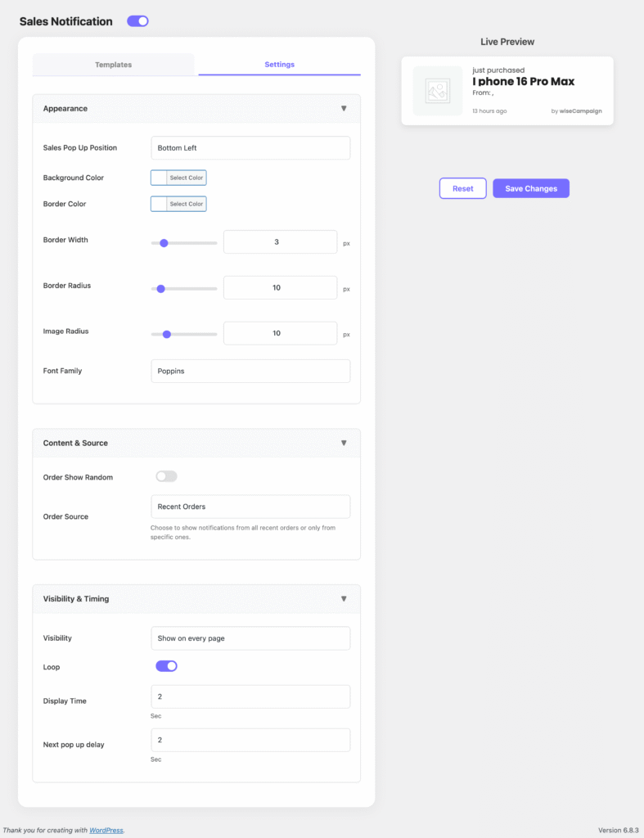The height and width of the screenshot is (838, 644).
Task: Open the Sales Pop Up Position dropdown
Action: coord(250,148)
